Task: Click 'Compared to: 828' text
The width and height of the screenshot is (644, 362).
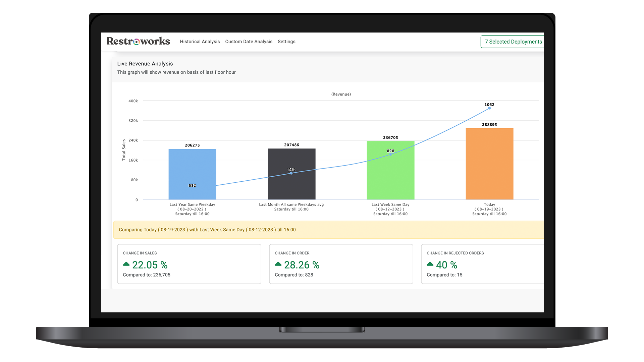Action: tap(294, 275)
